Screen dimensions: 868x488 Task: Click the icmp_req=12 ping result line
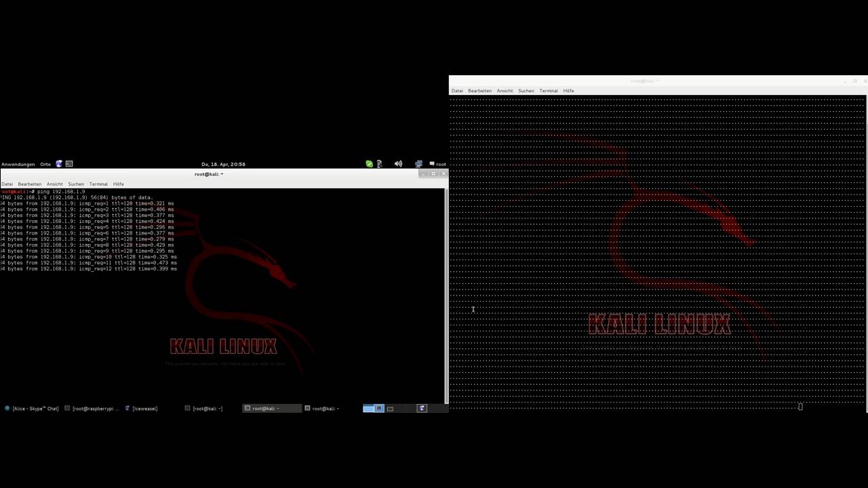point(89,269)
